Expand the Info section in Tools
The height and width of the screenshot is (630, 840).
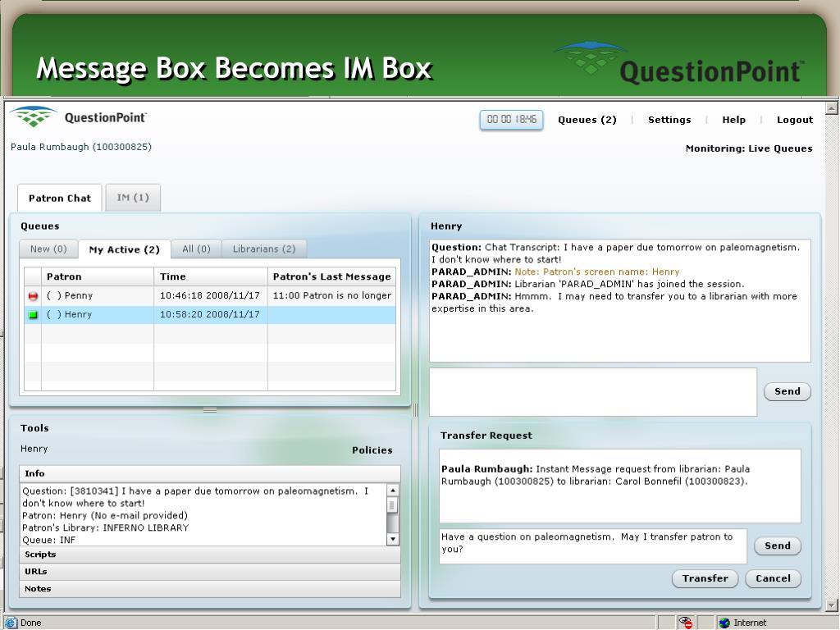pos(210,473)
